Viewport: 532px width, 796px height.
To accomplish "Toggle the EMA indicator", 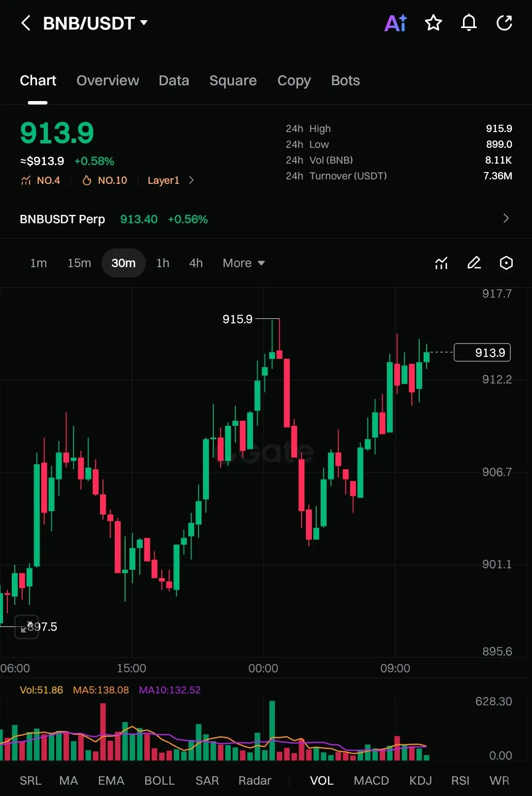I will [x=111, y=781].
